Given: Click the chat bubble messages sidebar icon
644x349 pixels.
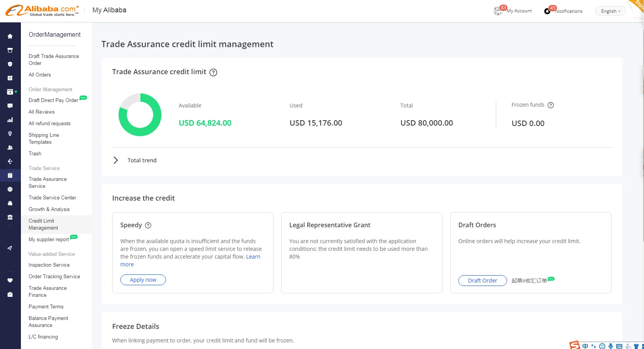Looking at the screenshot, I should pyautogui.click(x=10, y=106).
